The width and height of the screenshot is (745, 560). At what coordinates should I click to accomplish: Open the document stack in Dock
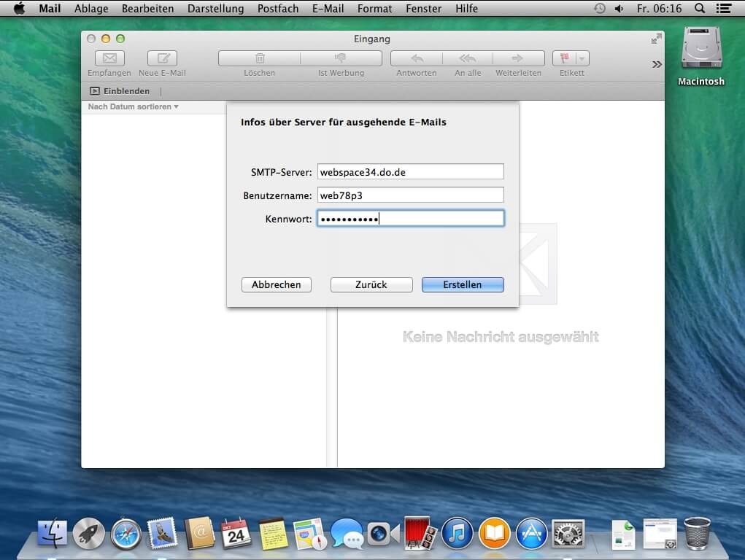coord(623,534)
